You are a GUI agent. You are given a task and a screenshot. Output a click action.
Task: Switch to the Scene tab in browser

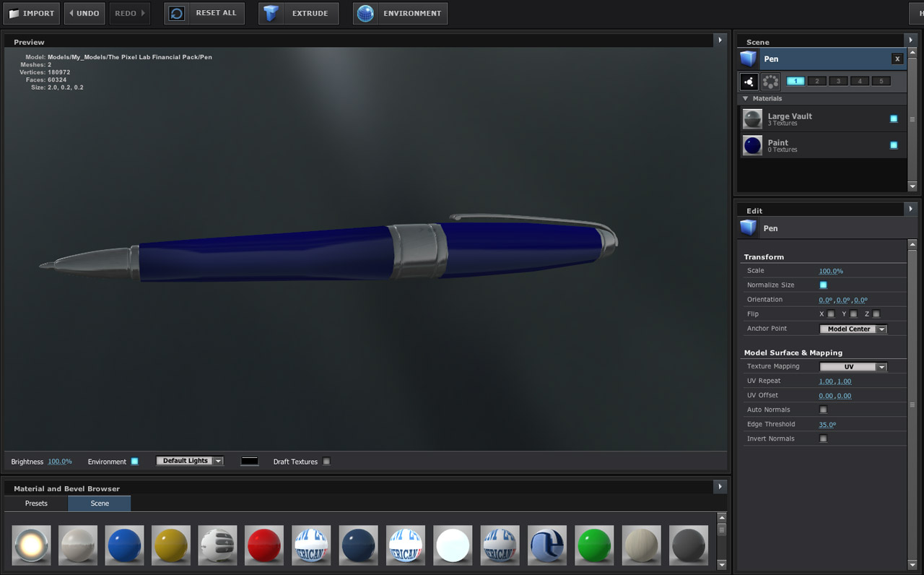coord(100,503)
